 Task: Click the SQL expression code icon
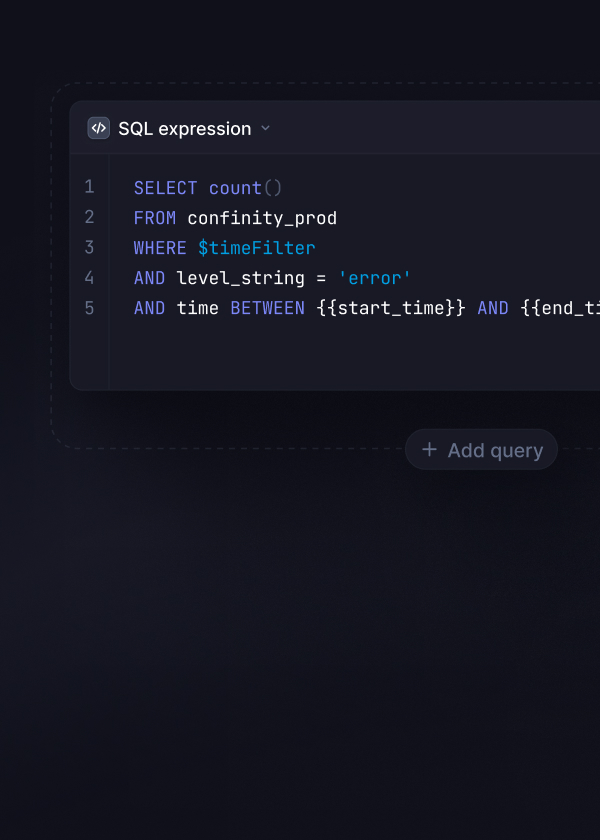coord(98,128)
